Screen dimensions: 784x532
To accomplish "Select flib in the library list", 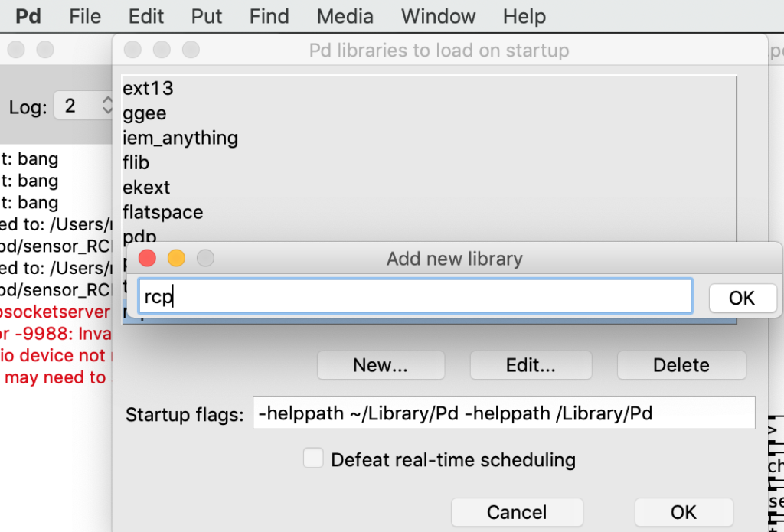I will click(429, 163).
